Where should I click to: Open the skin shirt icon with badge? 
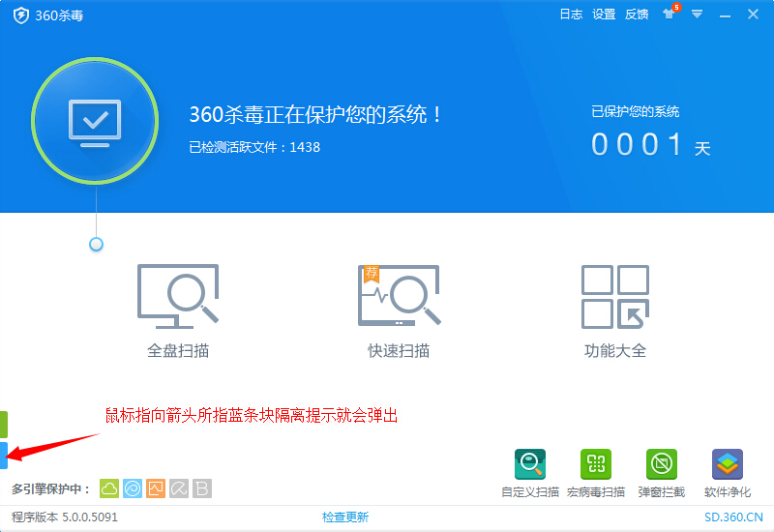669,15
